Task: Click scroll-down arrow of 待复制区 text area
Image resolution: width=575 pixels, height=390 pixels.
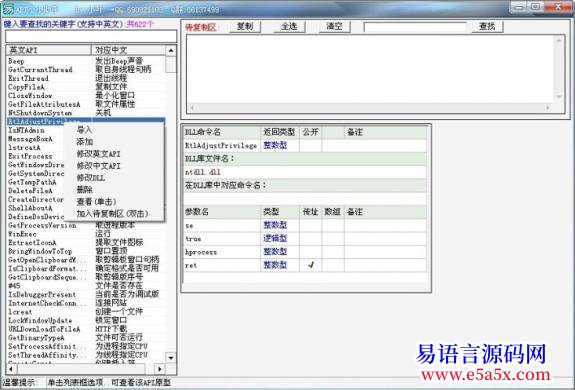Action: tap(559, 97)
